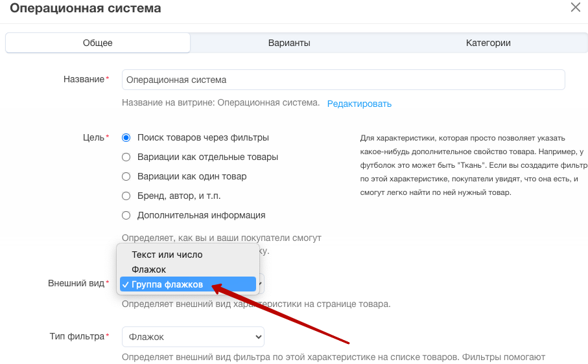Close the Операционная система dialog

(575, 7)
